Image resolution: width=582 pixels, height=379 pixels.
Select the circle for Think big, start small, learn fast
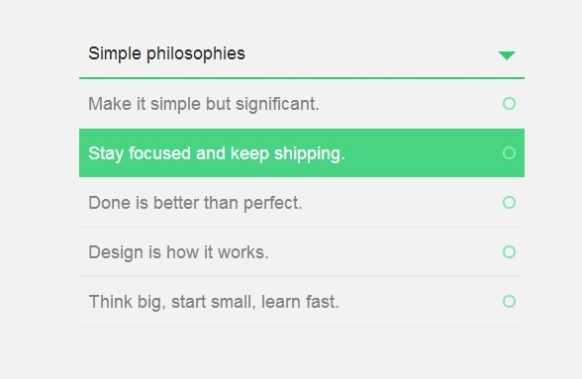[x=509, y=301]
